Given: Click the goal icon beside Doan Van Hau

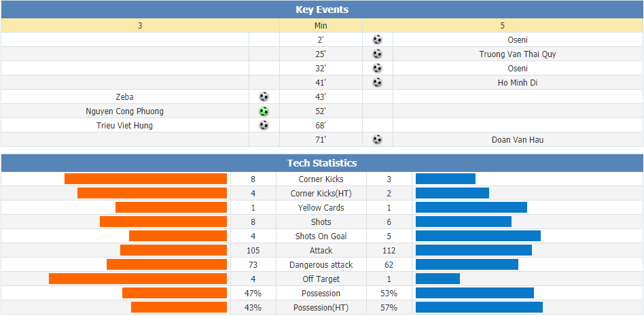Looking at the screenshot, I should [x=377, y=140].
